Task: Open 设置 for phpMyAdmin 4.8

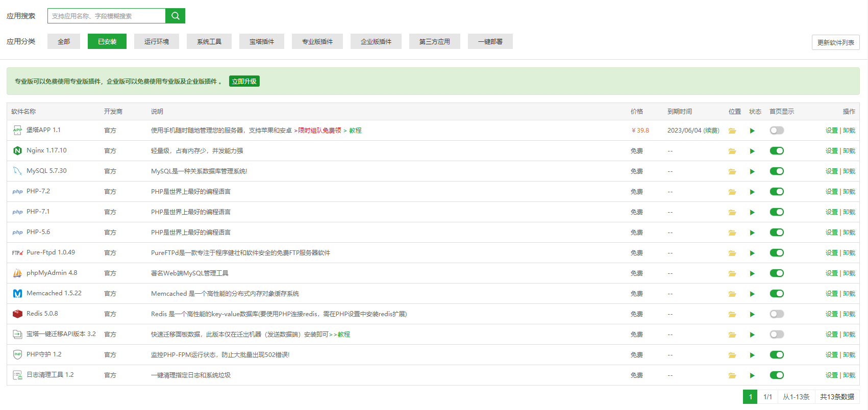Action: click(x=832, y=273)
